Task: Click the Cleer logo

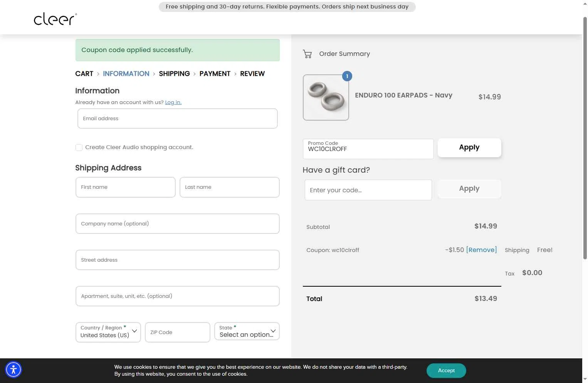Action: point(55,19)
